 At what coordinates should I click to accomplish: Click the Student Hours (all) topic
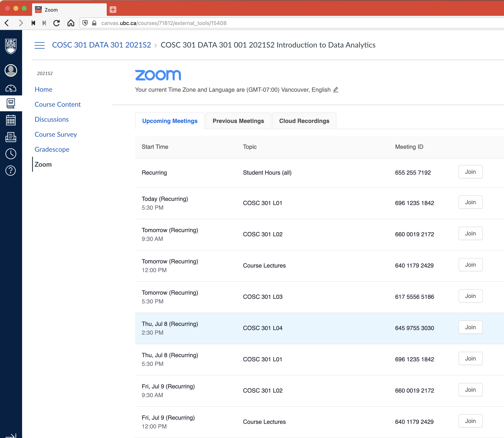(x=267, y=173)
